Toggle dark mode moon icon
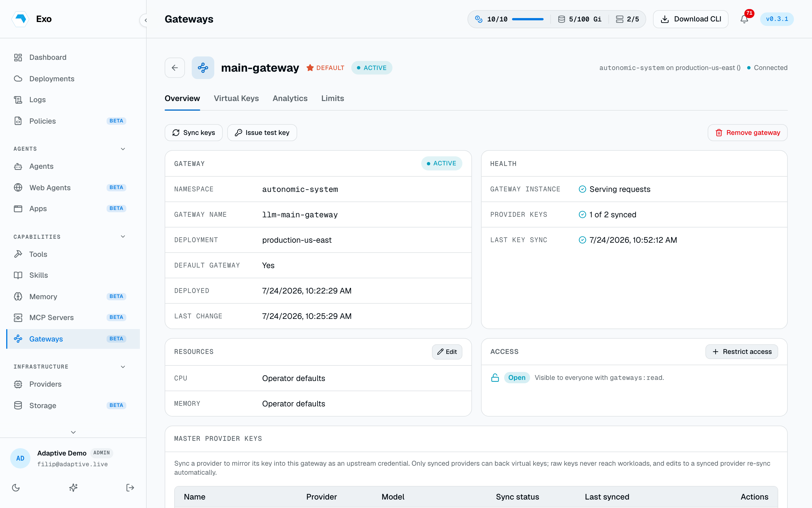 click(16, 487)
